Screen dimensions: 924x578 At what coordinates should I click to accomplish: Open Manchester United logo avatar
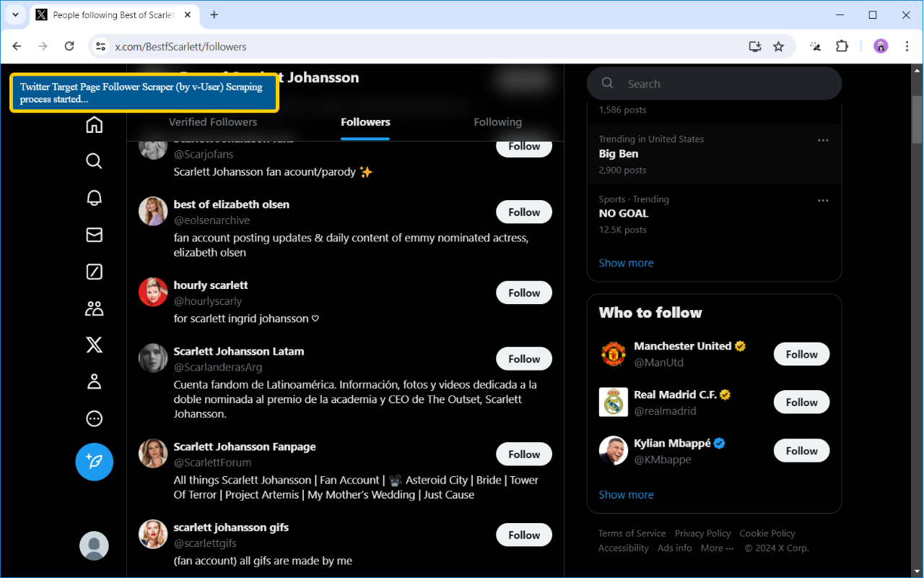(613, 353)
